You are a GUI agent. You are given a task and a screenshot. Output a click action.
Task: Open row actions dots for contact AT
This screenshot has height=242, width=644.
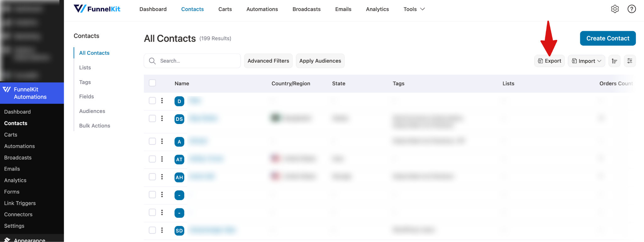[x=162, y=159]
